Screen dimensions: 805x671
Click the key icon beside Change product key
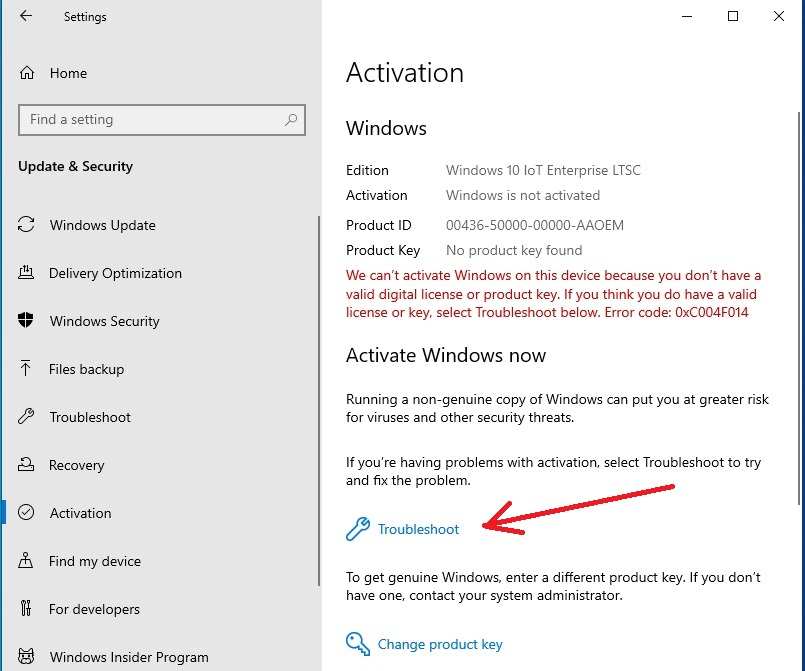pyautogui.click(x=357, y=644)
